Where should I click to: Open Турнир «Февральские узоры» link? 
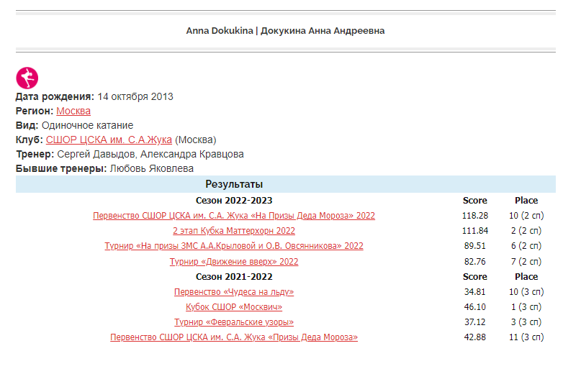[x=234, y=322]
